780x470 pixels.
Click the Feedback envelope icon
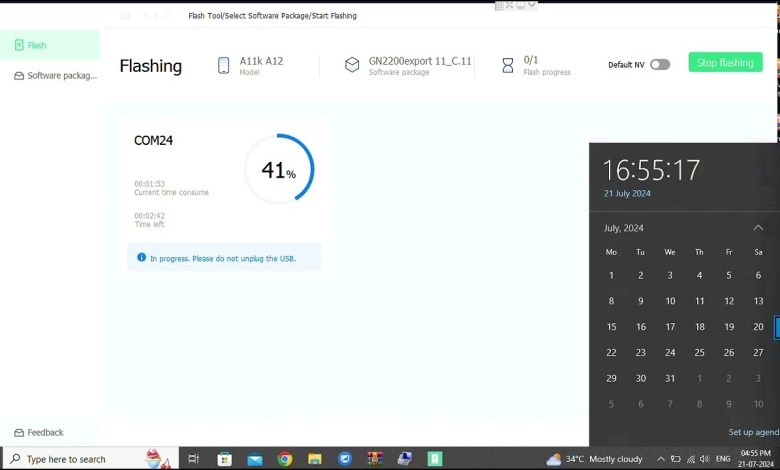tap(19, 433)
